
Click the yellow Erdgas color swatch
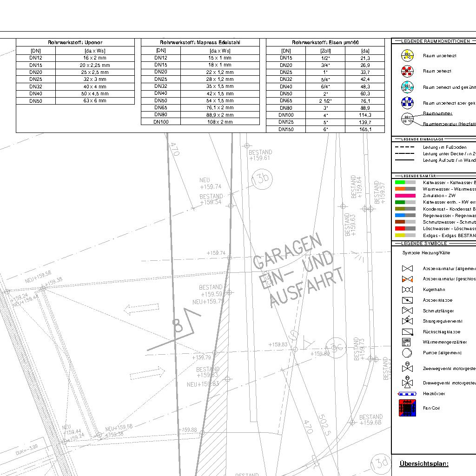[405, 236]
